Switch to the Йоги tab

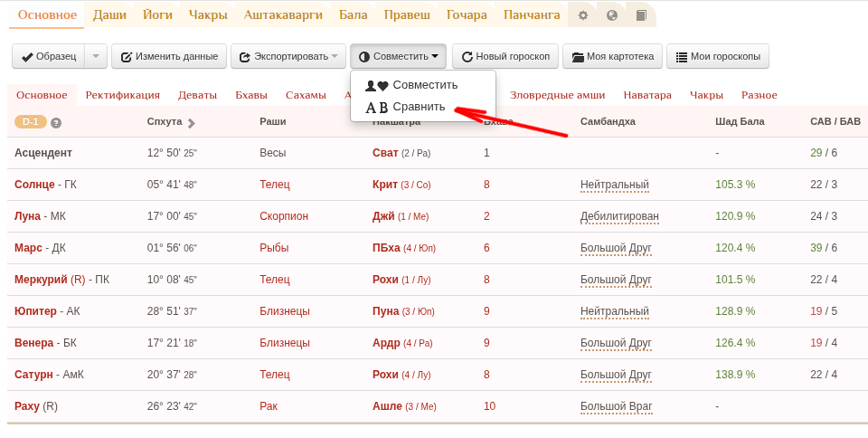(x=157, y=15)
